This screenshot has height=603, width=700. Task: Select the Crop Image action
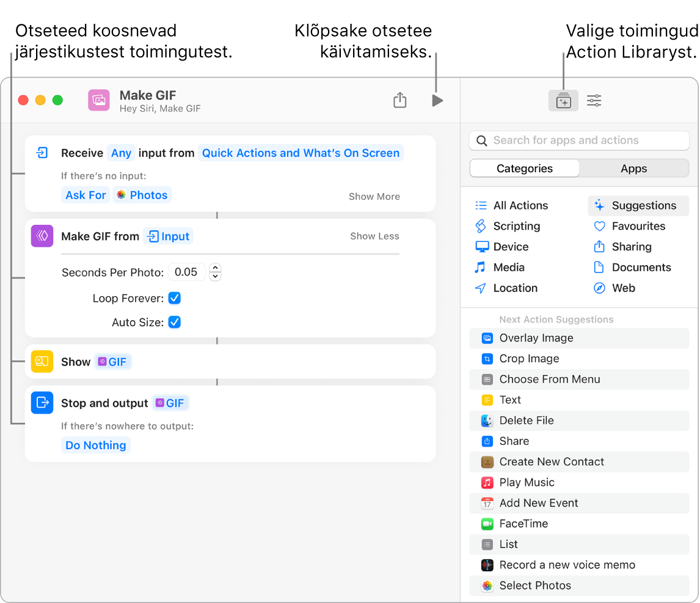(x=529, y=359)
